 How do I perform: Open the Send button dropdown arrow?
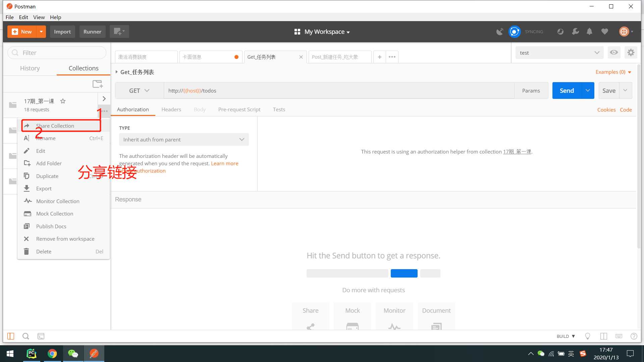[588, 90]
